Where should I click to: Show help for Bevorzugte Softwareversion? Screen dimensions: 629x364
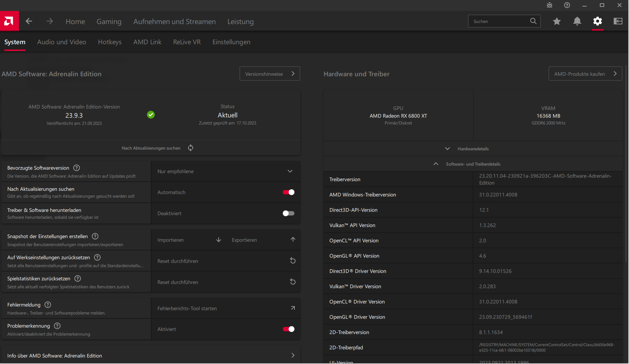[x=77, y=168]
